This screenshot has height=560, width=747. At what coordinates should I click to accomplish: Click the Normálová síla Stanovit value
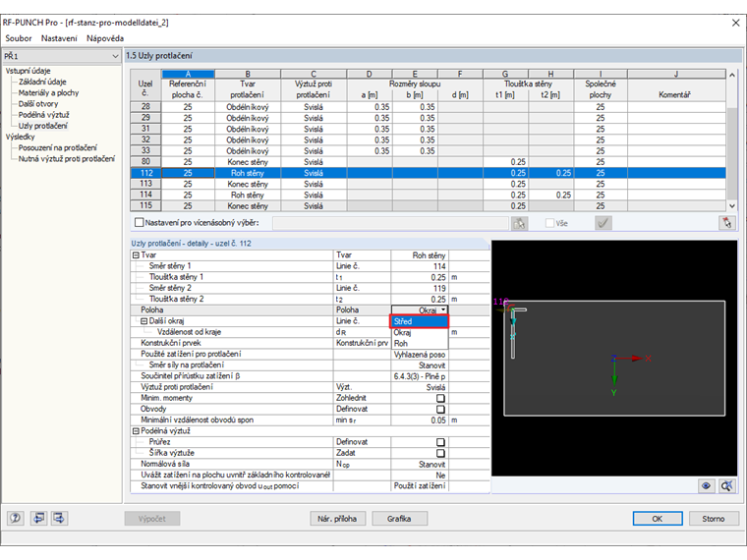420,464
